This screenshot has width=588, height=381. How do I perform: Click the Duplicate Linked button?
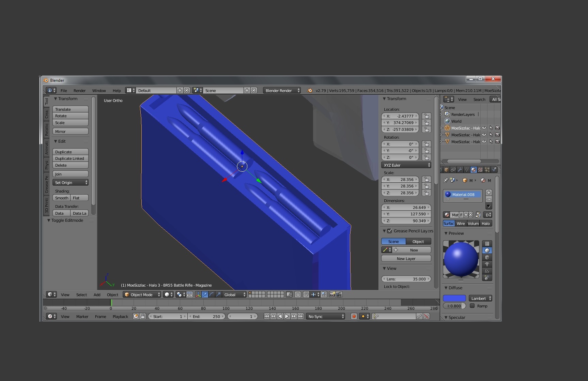(71, 158)
